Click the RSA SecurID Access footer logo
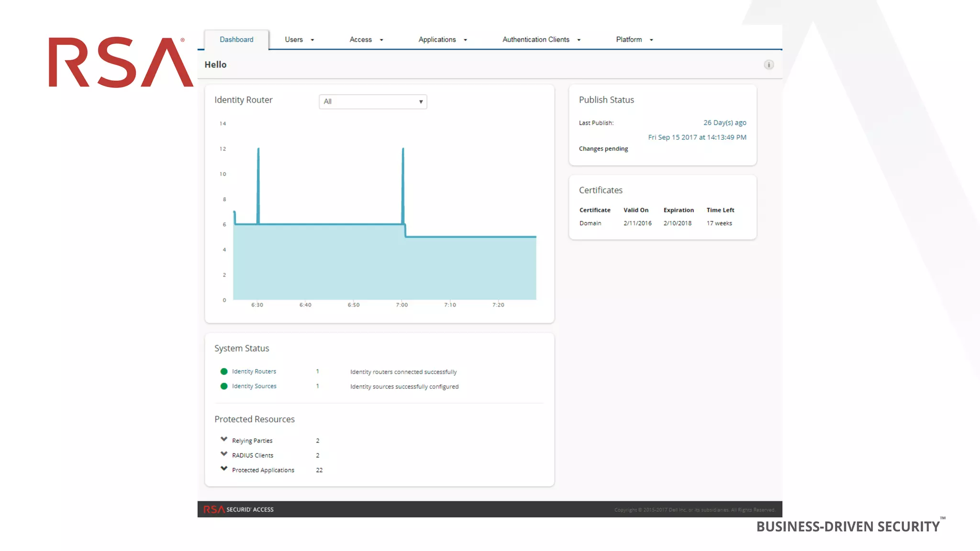The height and width of the screenshot is (551, 980). click(x=238, y=509)
